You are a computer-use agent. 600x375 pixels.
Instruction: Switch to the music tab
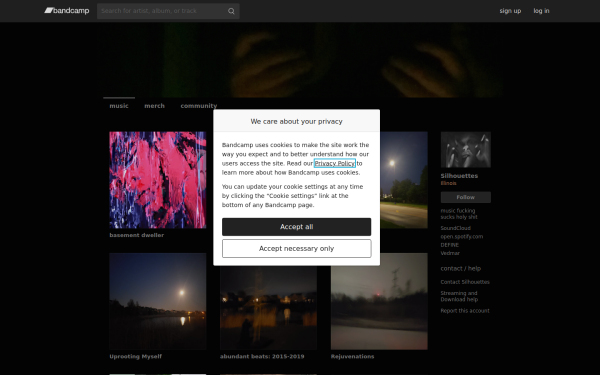point(119,106)
